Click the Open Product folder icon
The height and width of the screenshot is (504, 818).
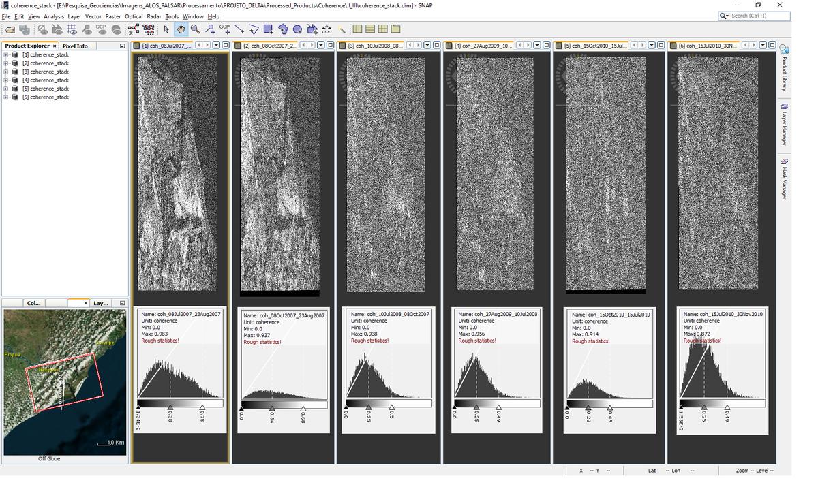[x=10, y=29]
